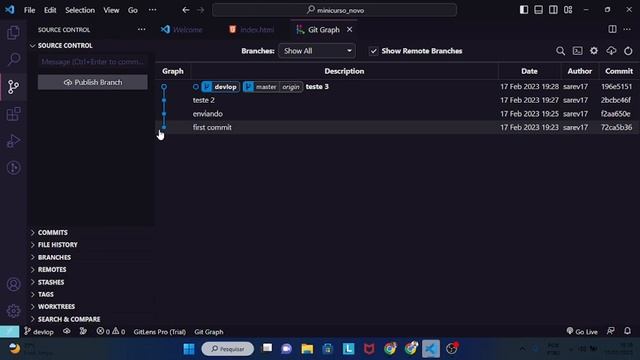
Task: Open File Explorer from taskbar
Action: point(307,349)
